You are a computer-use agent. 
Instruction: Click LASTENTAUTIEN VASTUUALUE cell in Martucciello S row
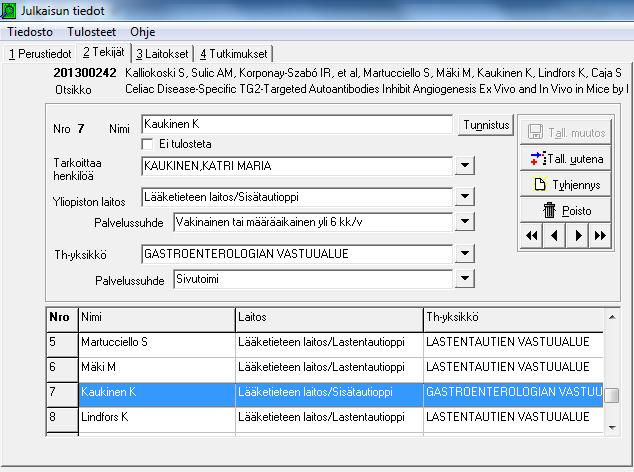pos(514,345)
